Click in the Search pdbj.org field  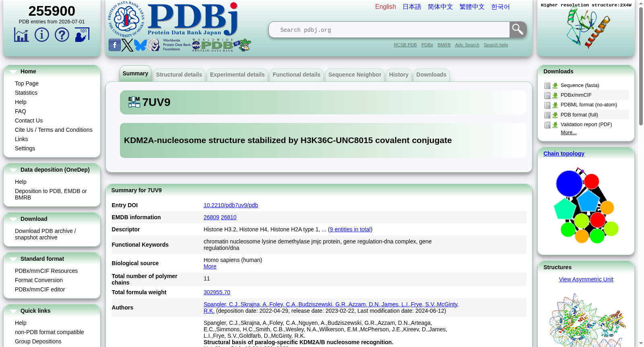click(389, 30)
